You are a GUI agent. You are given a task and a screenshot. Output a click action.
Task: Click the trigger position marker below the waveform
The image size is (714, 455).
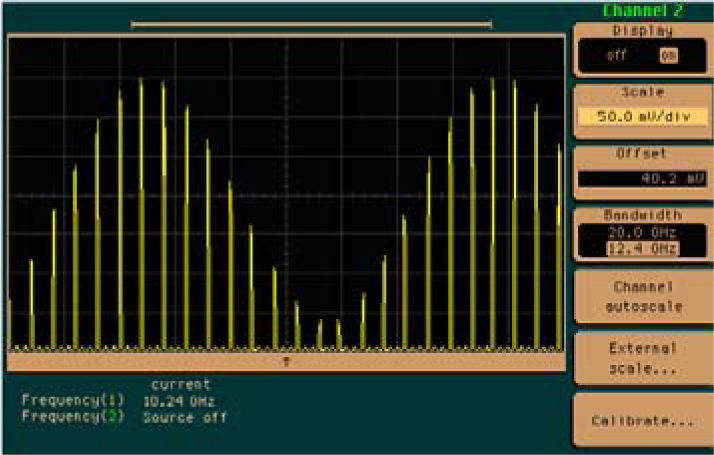click(x=287, y=359)
